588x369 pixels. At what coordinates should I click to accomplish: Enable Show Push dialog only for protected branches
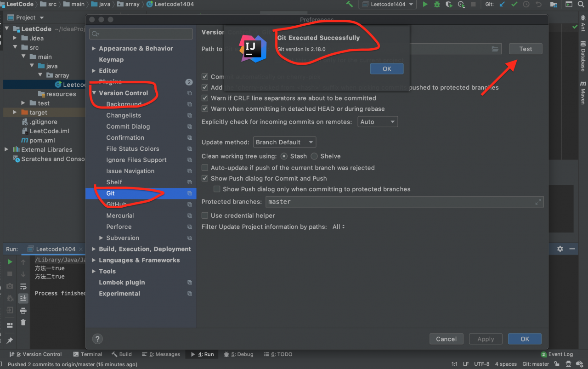217,189
